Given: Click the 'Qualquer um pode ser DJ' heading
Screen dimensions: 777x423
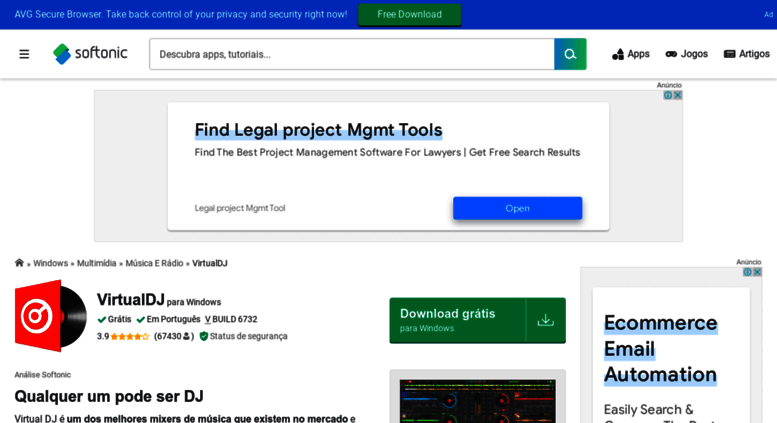Looking at the screenshot, I should click(109, 396).
